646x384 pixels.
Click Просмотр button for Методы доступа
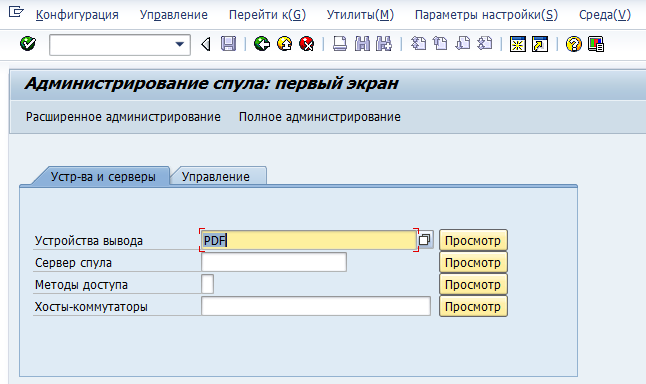473,285
